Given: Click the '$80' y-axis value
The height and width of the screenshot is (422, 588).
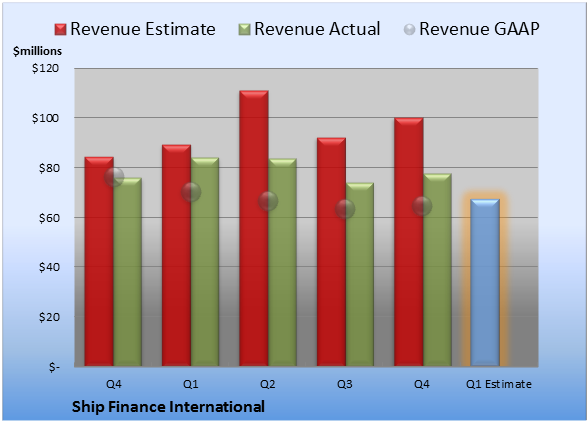Looking at the screenshot, I should pos(49,168).
